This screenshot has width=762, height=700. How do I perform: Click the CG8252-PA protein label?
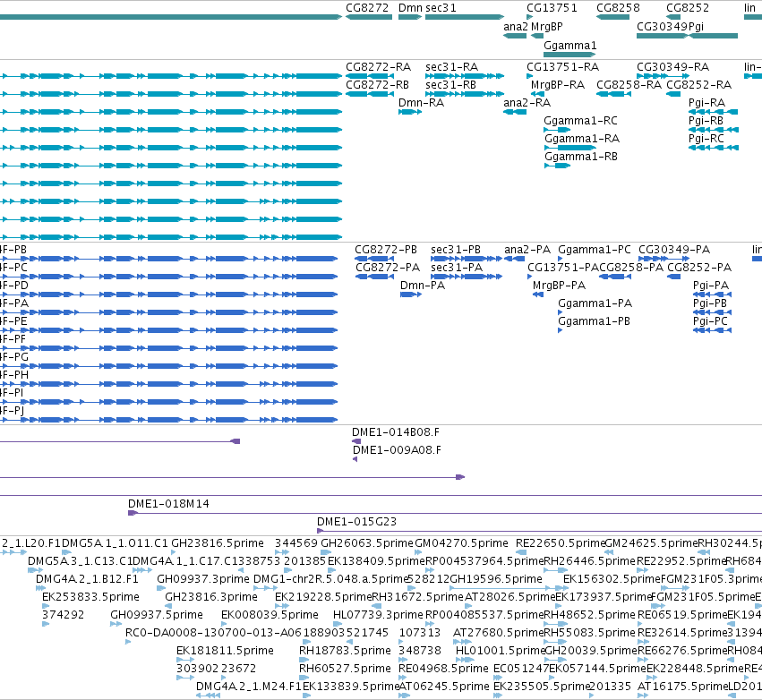[x=699, y=267]
